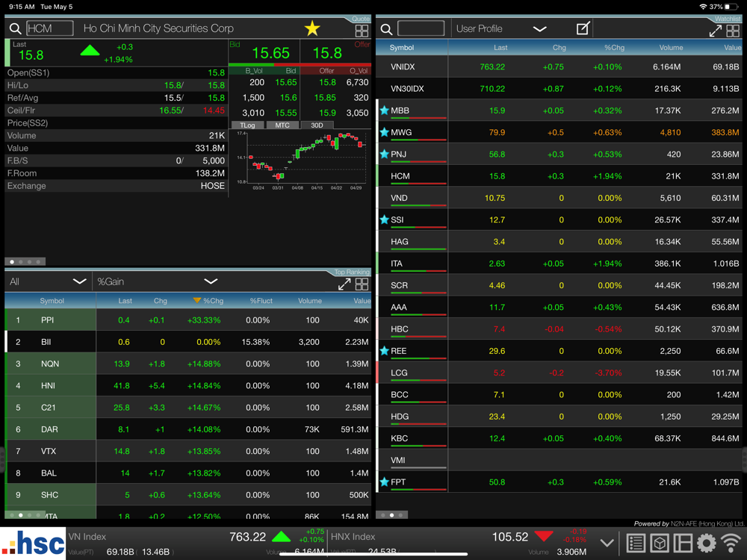The width and height of the screenshot is (747, 560).
Task: Tap the hsc logo
Action: [32, 543]
